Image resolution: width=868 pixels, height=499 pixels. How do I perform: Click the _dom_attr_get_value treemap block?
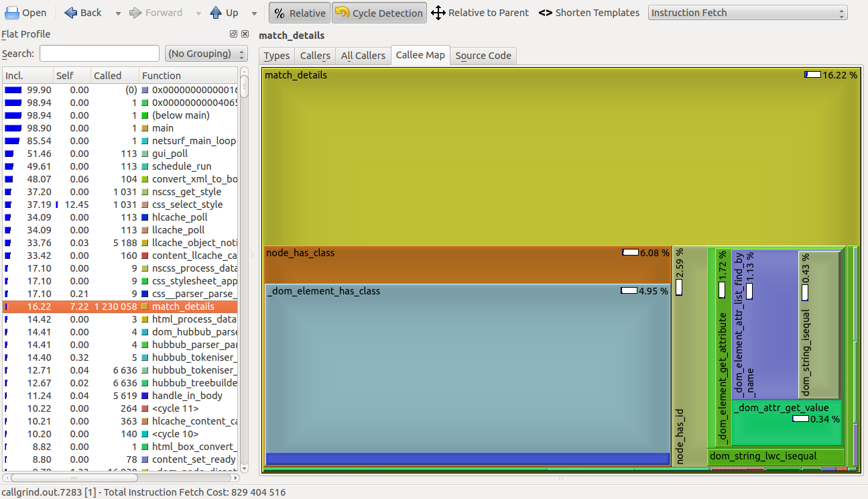pos(787,423)
